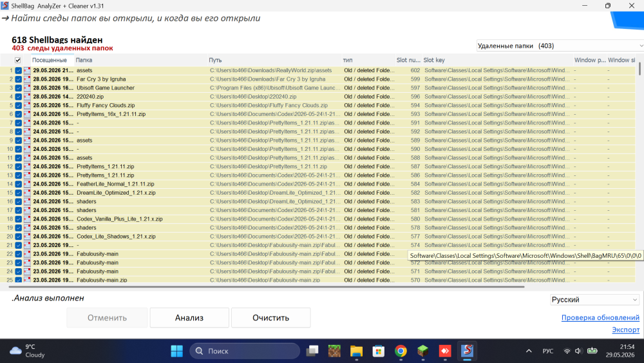Click the grid icon in row 1 assets
This screenshot has width=644, height=363.
point(27,70)
